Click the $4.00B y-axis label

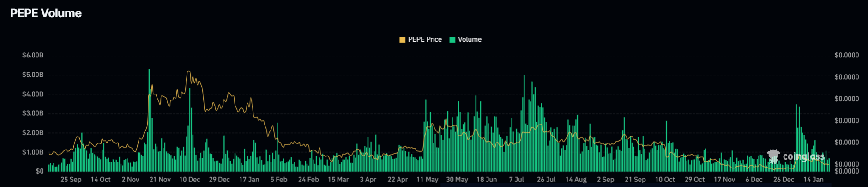pyautogui.click(x=33, y=94)
